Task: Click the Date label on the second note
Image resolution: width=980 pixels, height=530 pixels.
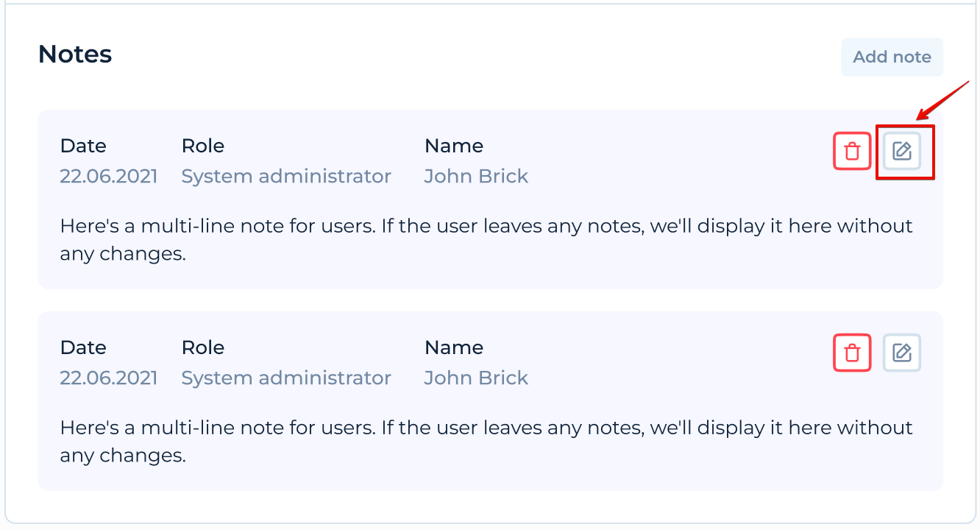Action: (x=82, y=347)
